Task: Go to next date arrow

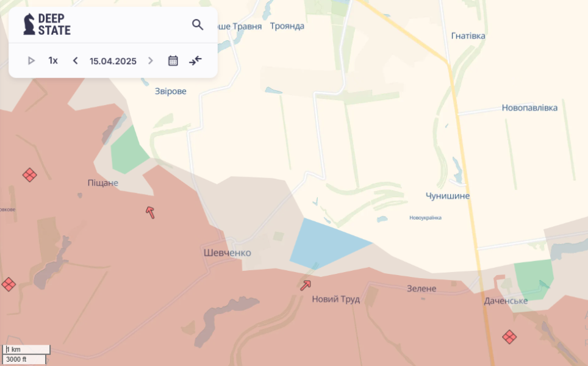Action: (151, 60)
